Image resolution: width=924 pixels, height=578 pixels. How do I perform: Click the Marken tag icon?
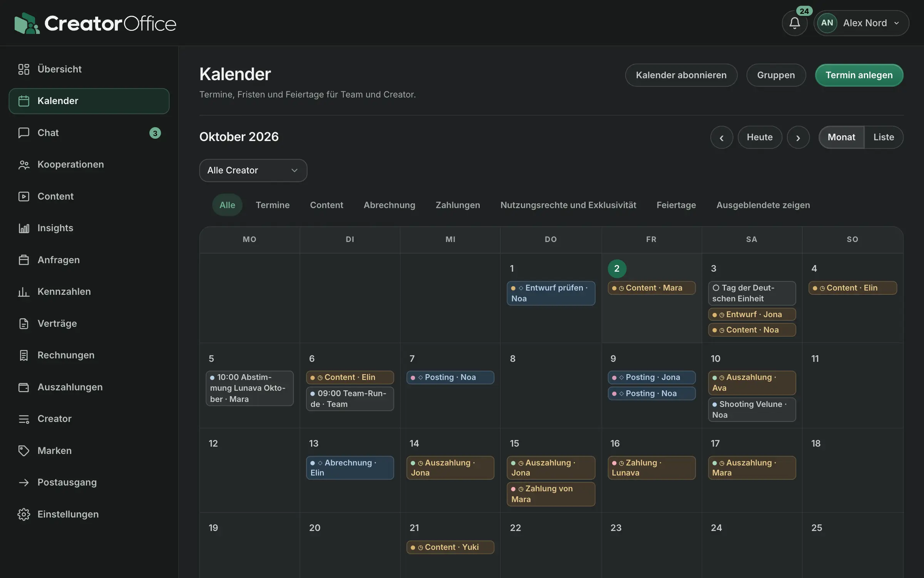(24, 450)
